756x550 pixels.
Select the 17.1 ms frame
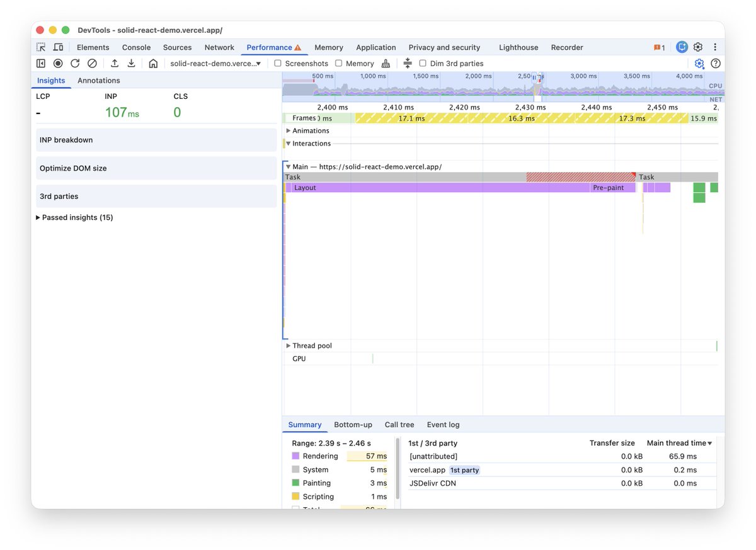click(411, 118)
